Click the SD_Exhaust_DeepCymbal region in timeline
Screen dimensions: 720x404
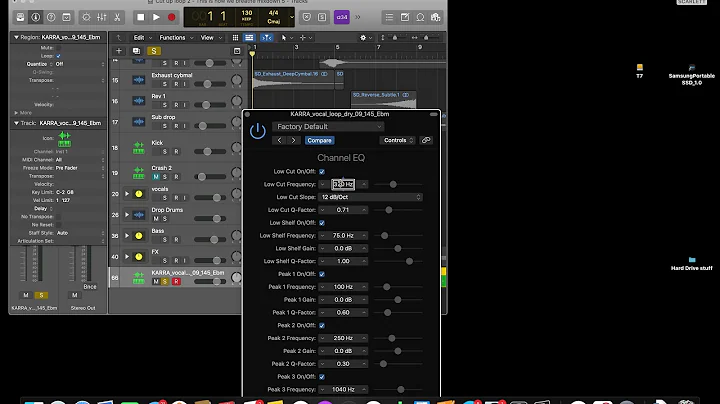click(x=293, y=80)
